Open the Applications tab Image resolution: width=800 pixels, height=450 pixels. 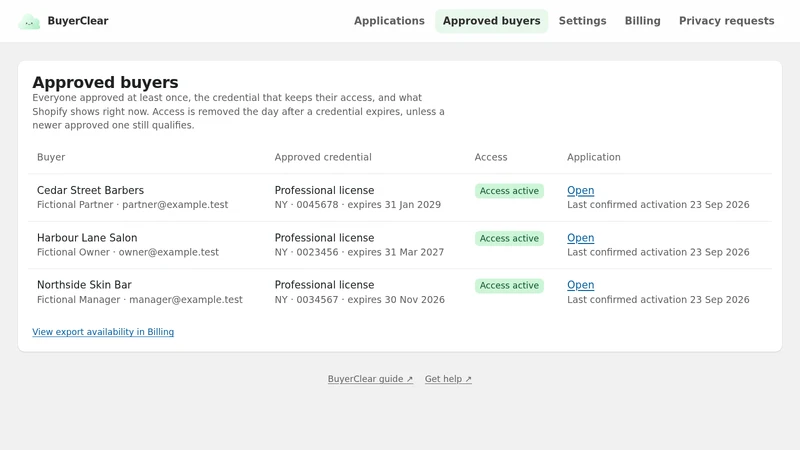click(x=389, y=21)
